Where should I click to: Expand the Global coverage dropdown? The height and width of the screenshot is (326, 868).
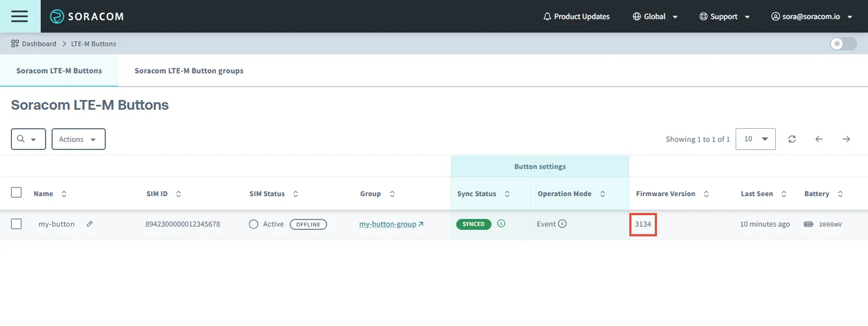[x=655, y=16]
